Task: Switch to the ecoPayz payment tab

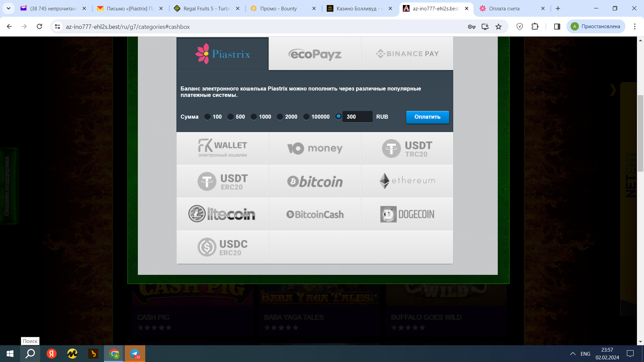Action: 315,54
